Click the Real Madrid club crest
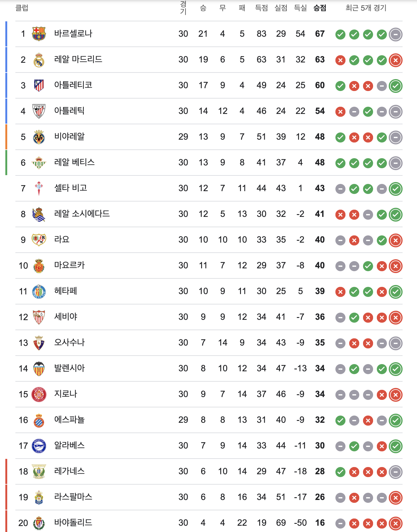Viewport: 417px width, 532px height. [39, 60]
